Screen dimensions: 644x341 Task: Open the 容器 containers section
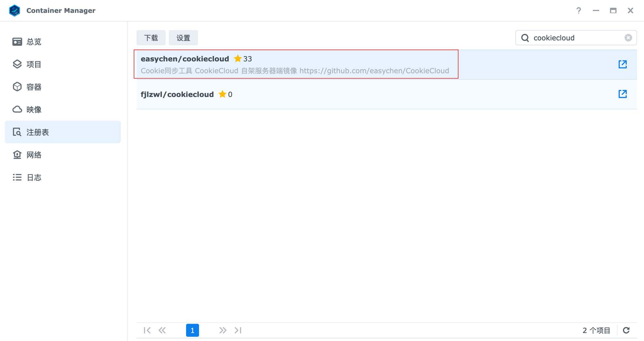(x=34, y=87)
